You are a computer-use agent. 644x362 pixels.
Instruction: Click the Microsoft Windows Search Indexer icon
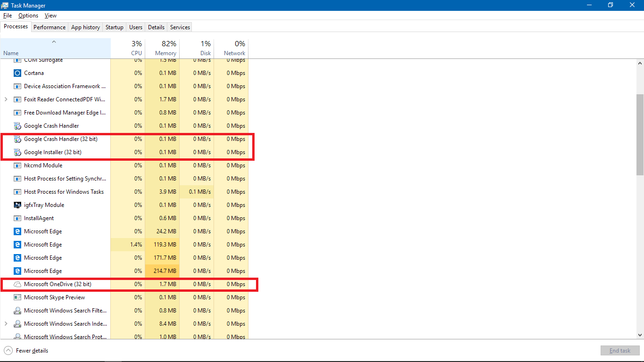point(17,324)
